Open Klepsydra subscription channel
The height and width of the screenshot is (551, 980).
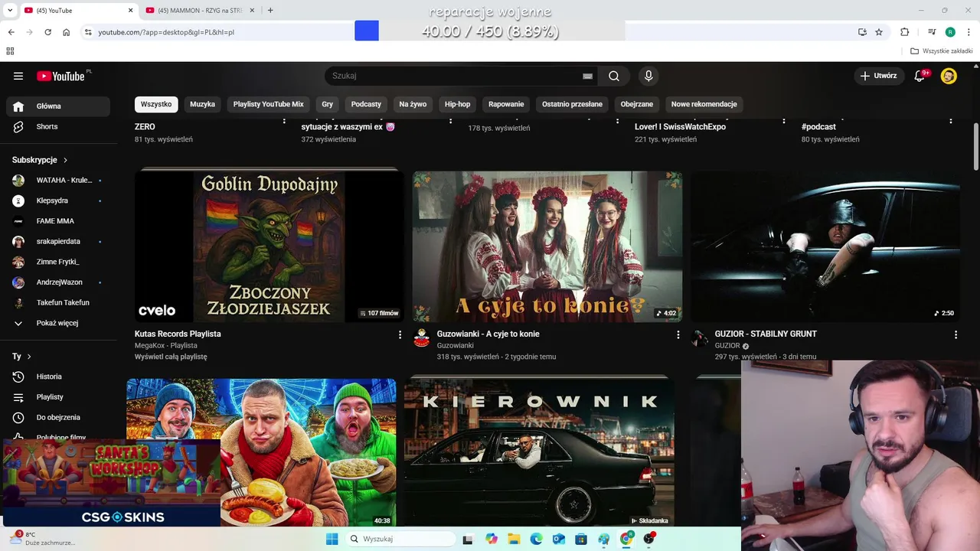pos(58,201)
